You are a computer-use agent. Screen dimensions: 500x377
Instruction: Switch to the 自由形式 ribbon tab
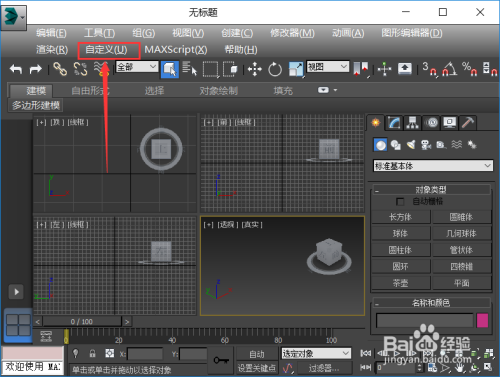point(90,91)
